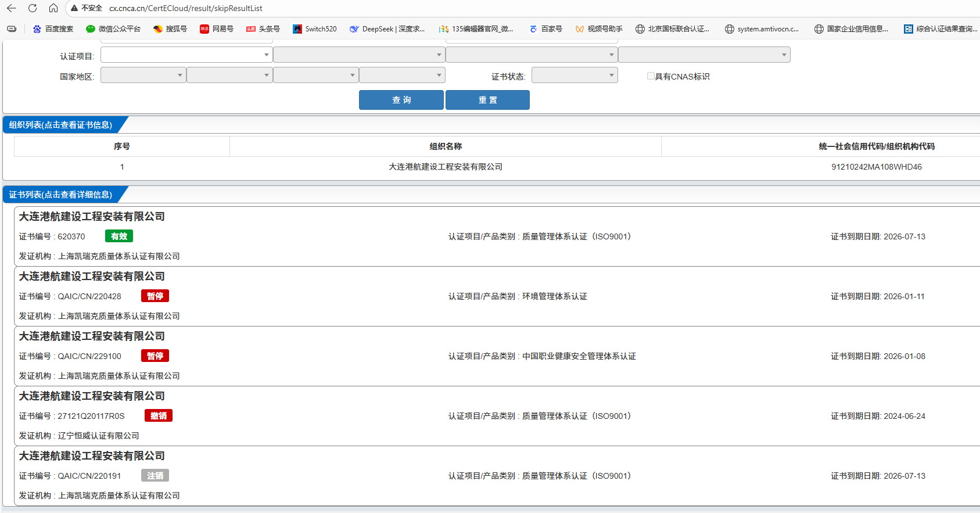The width and height of the screenshot is (980, 513).
Task: Click credit code 91210242MA108WHD46
Action: [877, 167]
